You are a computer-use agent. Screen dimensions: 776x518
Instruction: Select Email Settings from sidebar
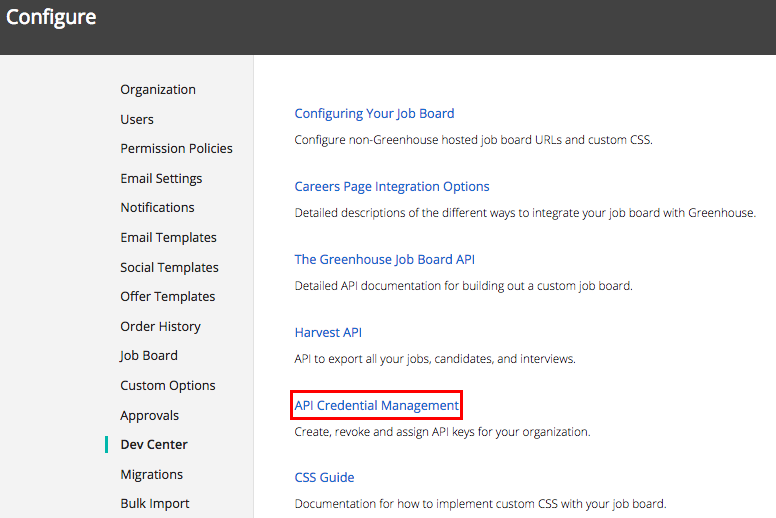pos(161,178)
